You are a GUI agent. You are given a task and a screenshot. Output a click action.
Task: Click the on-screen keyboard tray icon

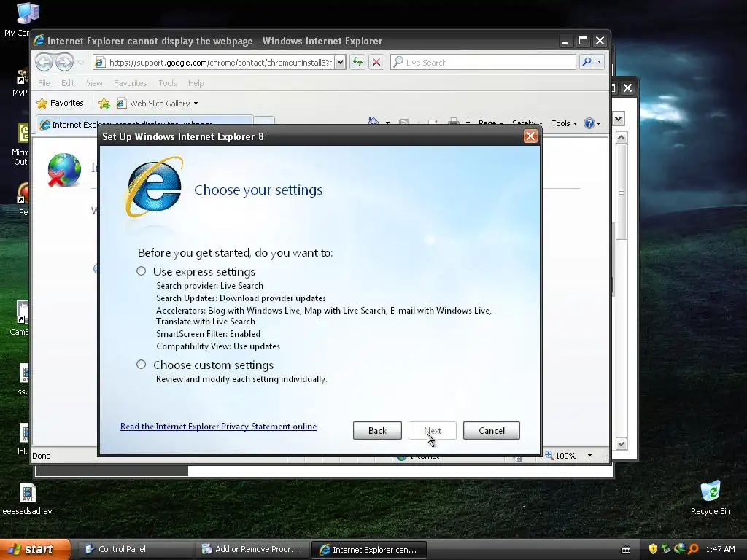[x=625, y=550]
